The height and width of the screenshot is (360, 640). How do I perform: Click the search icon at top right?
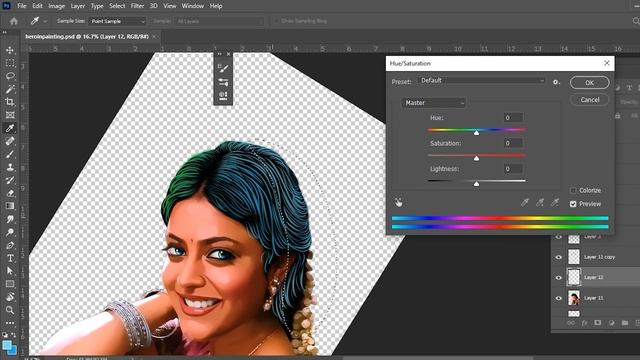click(x=636, y=21)
